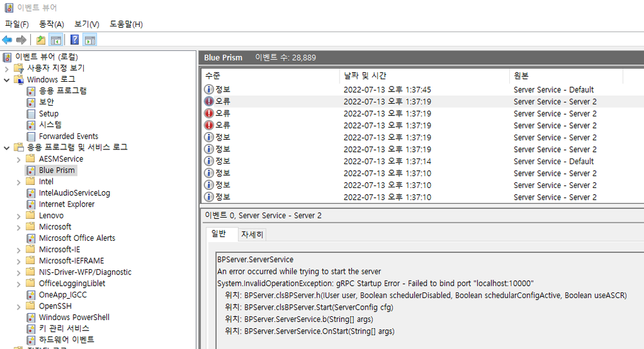644x349 pixels.
Task: Select the Setup log icon
Action: point(31,113)
